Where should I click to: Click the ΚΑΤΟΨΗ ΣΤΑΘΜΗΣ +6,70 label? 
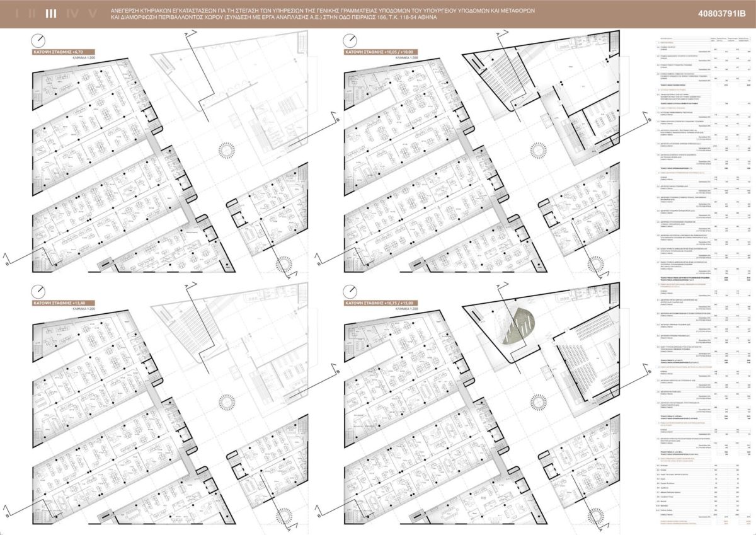pyautogui.click(x=63, y=53)
